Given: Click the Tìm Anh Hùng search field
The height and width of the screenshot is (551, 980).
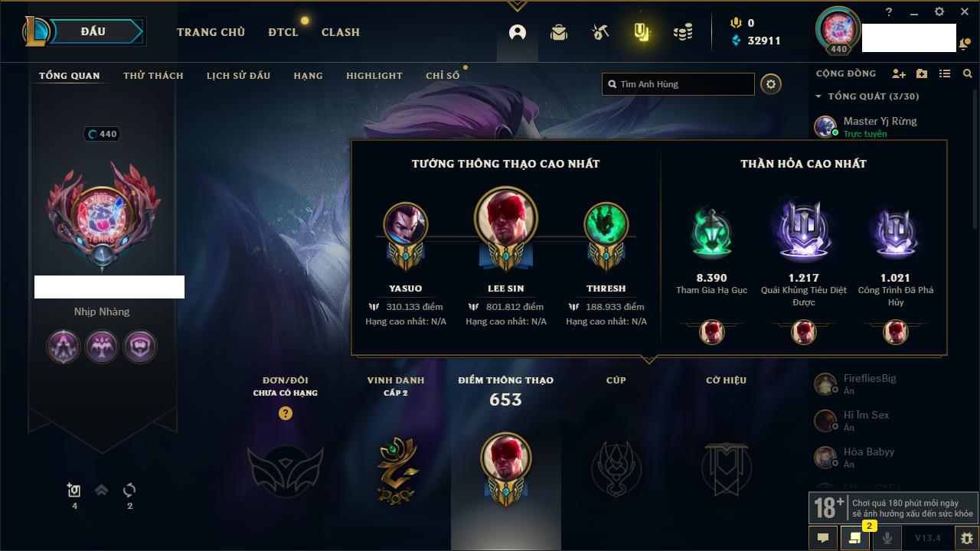Looking at the screenshot, I should pyautogui.click(x=678, y=84).
